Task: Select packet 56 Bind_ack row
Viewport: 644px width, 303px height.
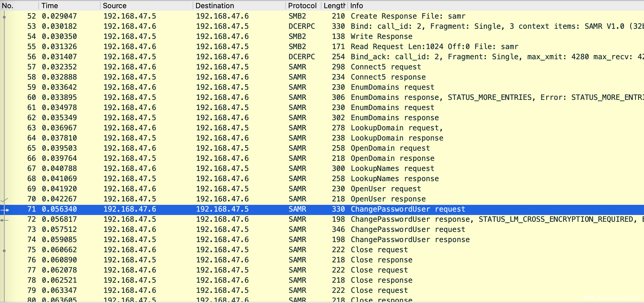Action: [322, 57]
